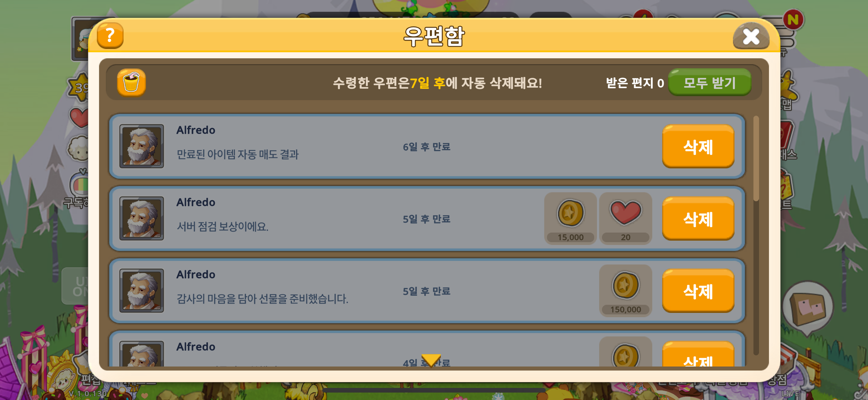Click the trash bin icon in mailbox
The width and height of the screenshot is (868, 400).
point(131,82)
